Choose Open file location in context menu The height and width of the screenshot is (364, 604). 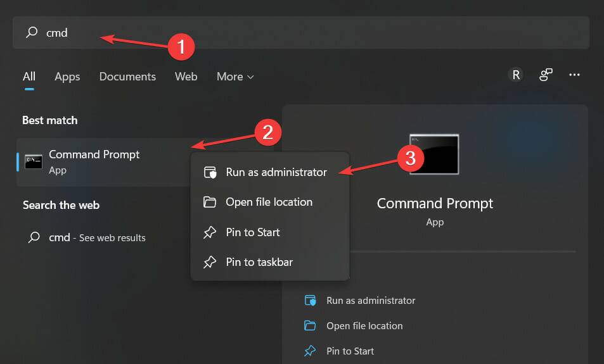tap(270, 202)
